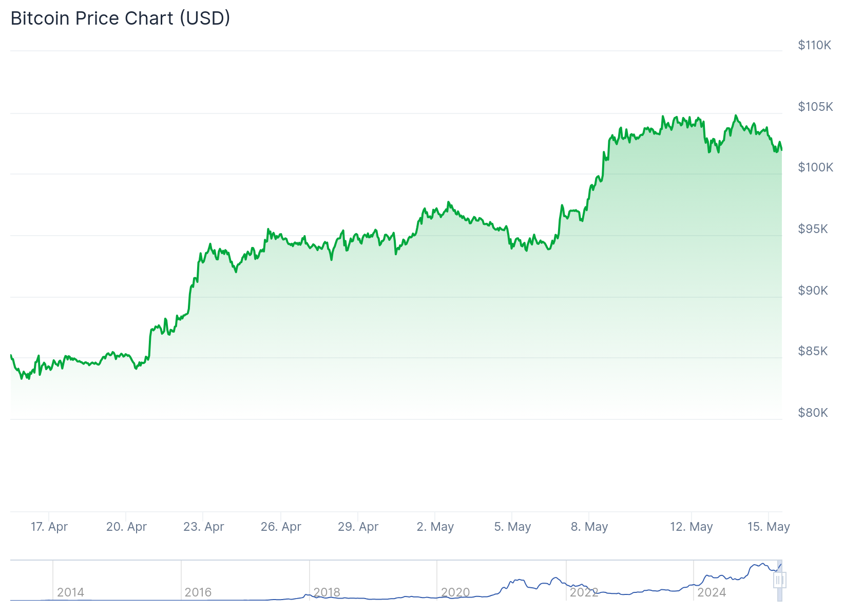Select the 12. May date label
844x616 pixels.
tap(692, 527)
